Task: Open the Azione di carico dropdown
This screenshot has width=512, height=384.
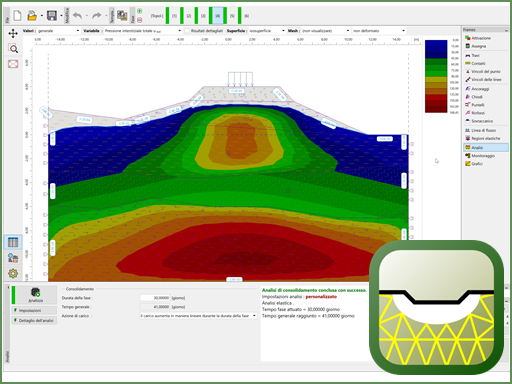Action: (x=198, y=316)
